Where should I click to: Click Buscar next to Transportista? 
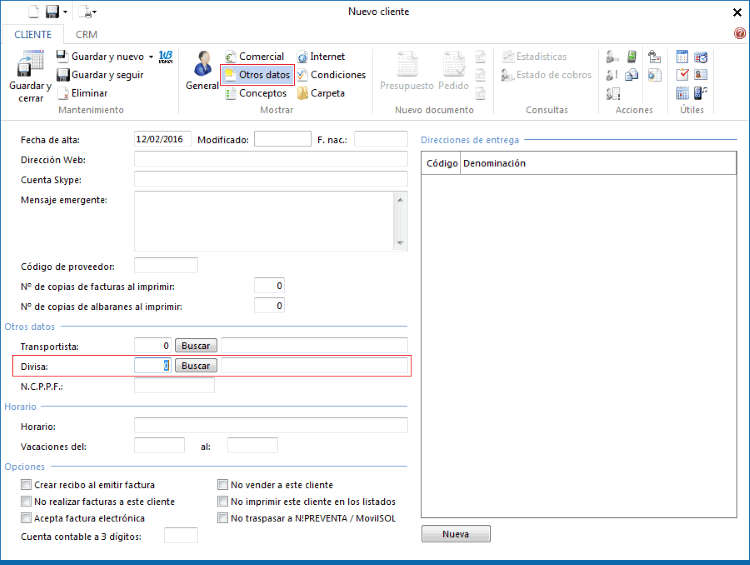[196, 345]
